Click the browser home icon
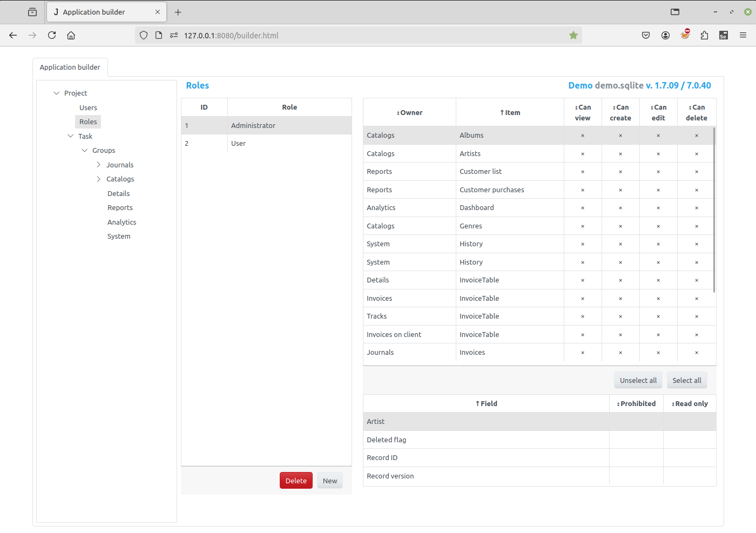756x533 pixels. (71, 35)
